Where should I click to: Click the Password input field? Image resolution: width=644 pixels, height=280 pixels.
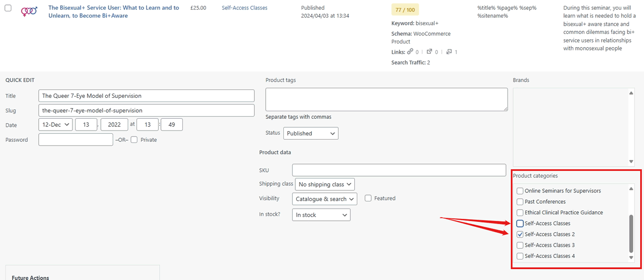pos(76,140)
